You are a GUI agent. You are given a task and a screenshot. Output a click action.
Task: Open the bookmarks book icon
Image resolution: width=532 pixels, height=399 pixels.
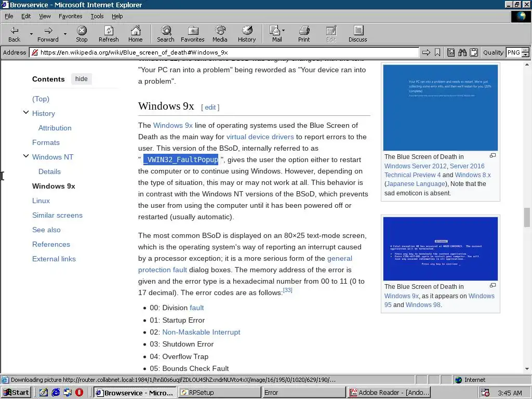[451, 52]
